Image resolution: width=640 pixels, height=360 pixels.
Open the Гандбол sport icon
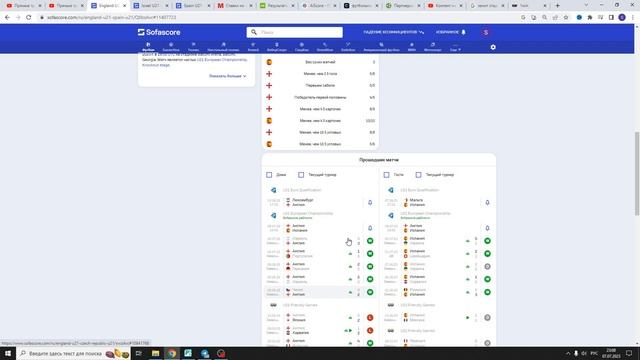point(302,47)
